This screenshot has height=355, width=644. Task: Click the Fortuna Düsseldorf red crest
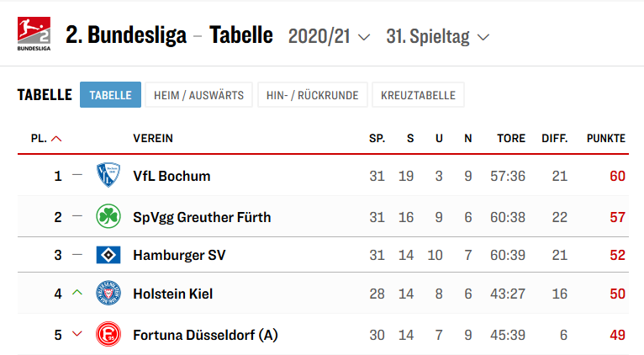(x=108, y=335)
